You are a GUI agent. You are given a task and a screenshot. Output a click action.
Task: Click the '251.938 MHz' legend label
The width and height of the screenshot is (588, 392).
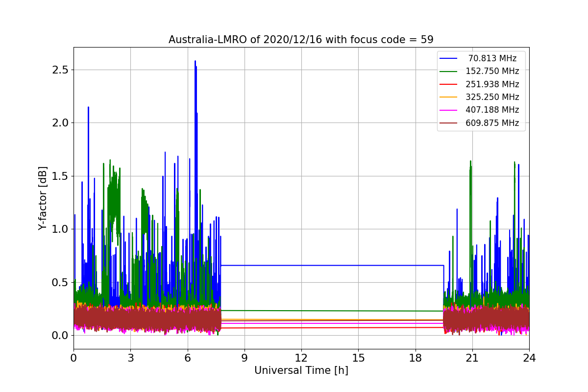point(492,84)
